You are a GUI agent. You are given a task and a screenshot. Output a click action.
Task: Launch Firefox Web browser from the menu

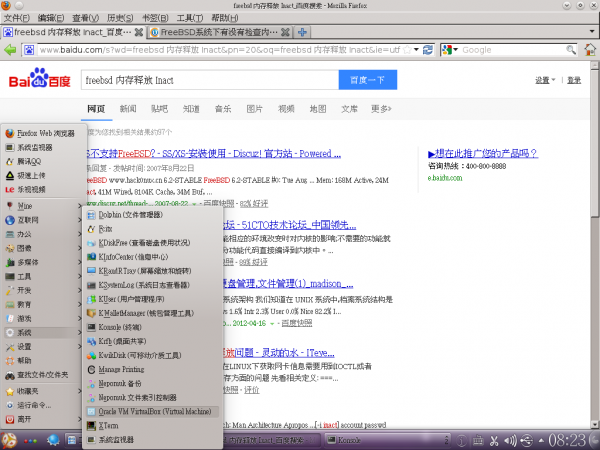point(44,133)
